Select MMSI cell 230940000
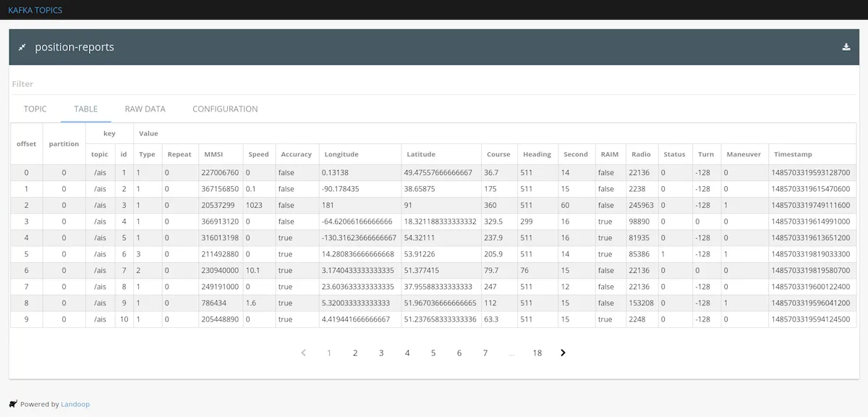868x417 pixels. point(220,270)
